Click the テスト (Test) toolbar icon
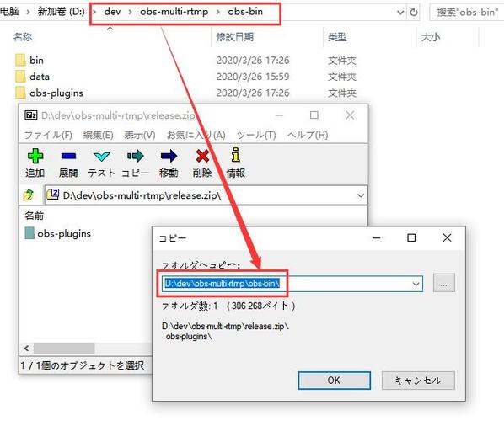This screenshot has width=504, height=421. tap(102, 157)
